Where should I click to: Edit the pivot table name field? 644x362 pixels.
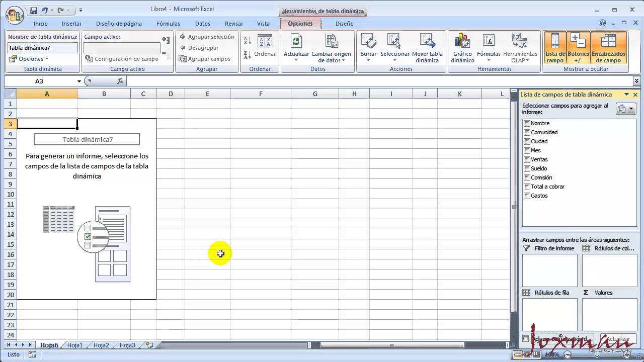43,48
